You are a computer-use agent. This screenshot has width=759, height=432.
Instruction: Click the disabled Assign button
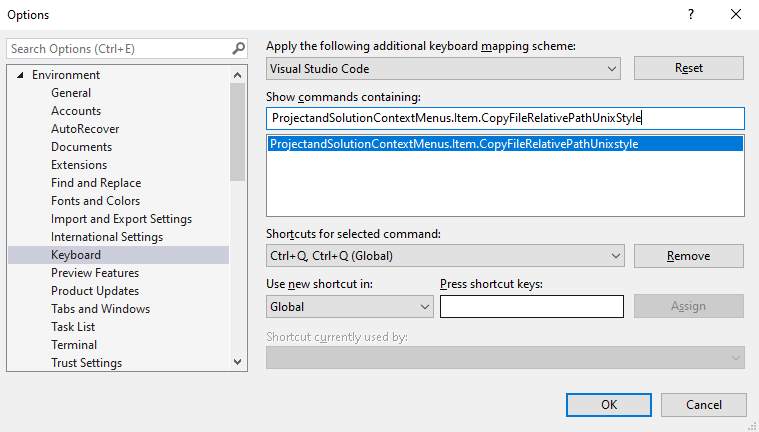coord(689,306)
